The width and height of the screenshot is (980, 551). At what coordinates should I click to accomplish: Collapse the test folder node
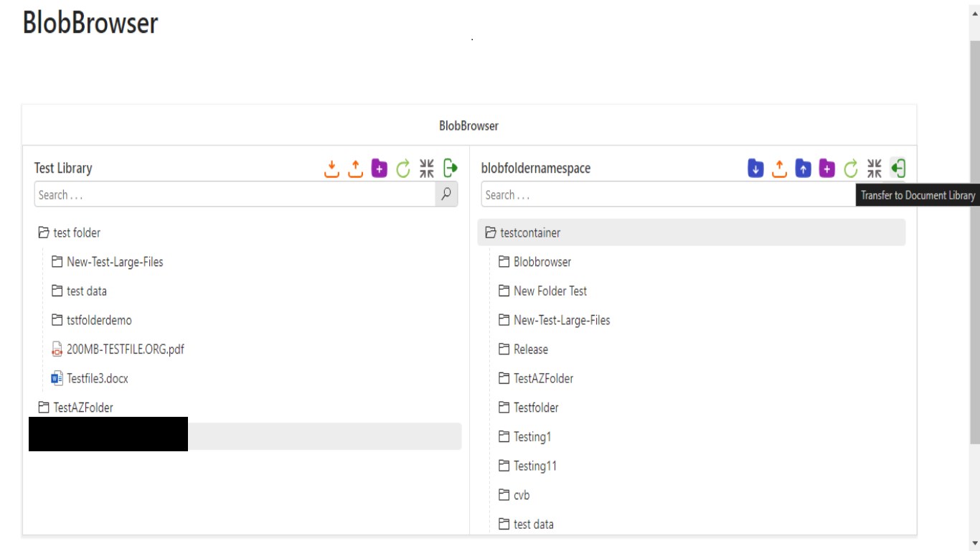pyautogui.click(x=44, y=233)
